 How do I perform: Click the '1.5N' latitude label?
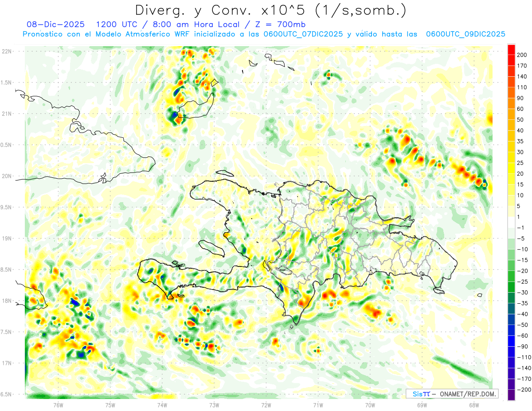click(x=6, y=82)
